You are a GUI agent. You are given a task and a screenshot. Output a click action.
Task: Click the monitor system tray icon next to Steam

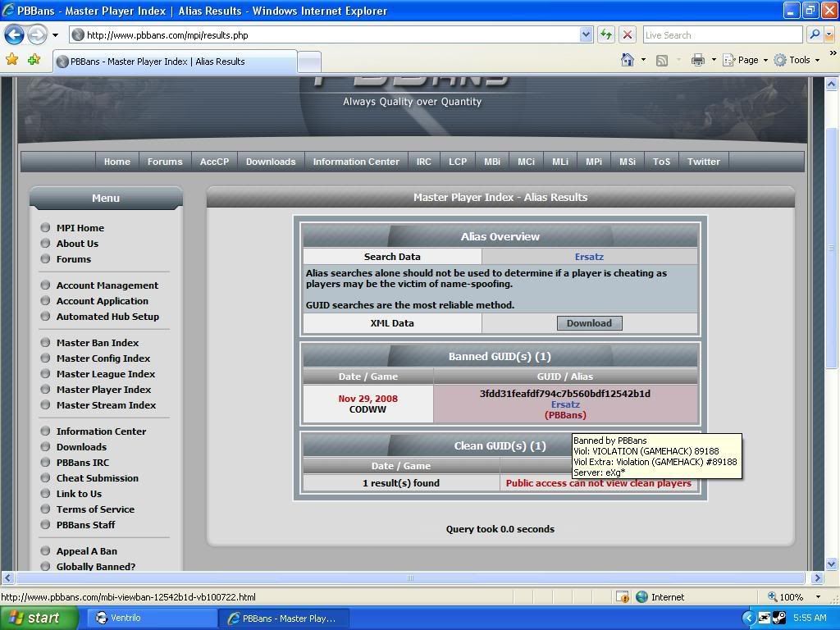pyautogui.click(x=765, y=619)
